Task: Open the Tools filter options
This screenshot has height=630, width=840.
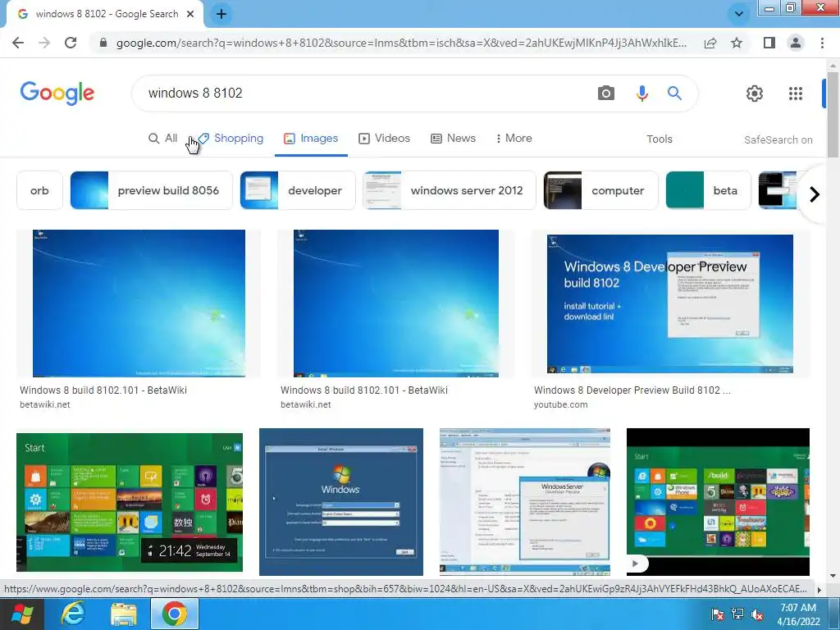Action: [x=659, y=139]
